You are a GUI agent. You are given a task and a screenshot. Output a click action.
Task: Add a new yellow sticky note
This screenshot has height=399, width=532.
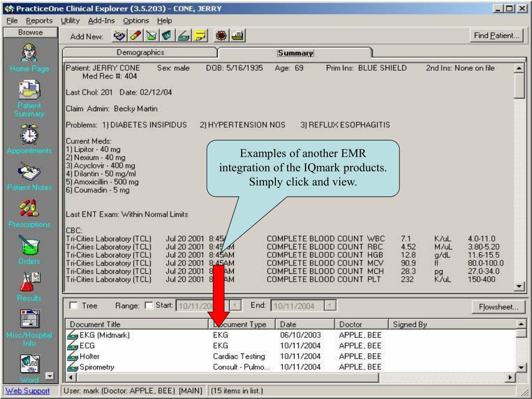pyautogui.click(x=200, y=36)
